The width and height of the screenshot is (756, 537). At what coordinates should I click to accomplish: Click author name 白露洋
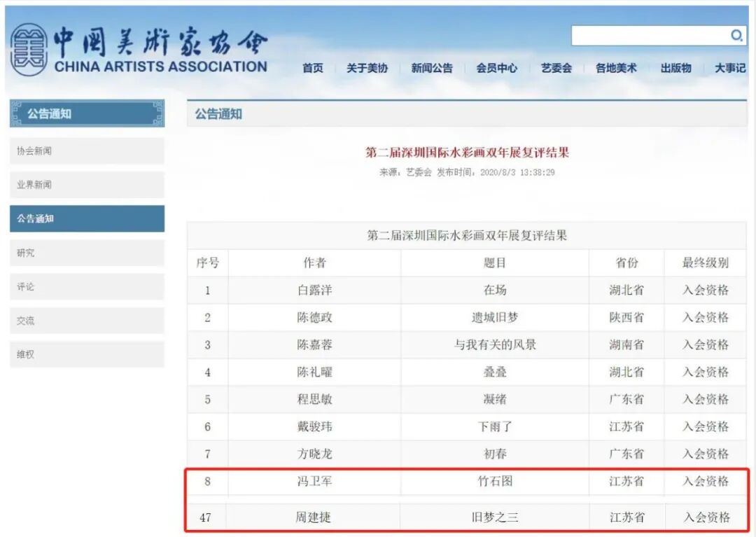click(314, 290)
